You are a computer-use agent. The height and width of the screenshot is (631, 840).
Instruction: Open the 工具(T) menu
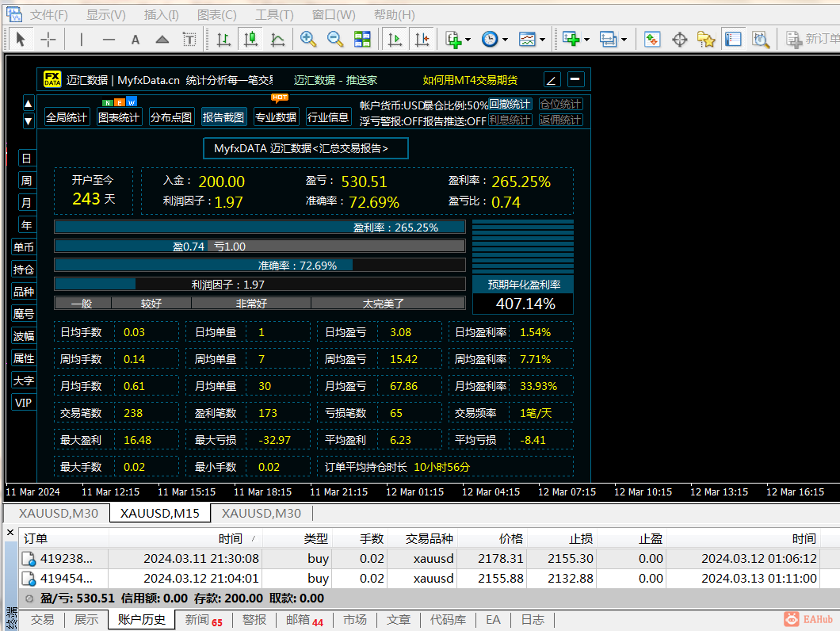[274, 15]
